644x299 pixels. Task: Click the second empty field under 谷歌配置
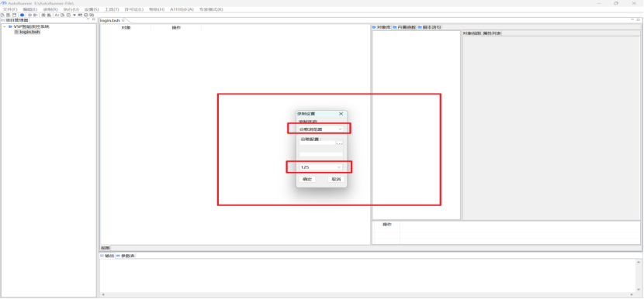[320, 155]
